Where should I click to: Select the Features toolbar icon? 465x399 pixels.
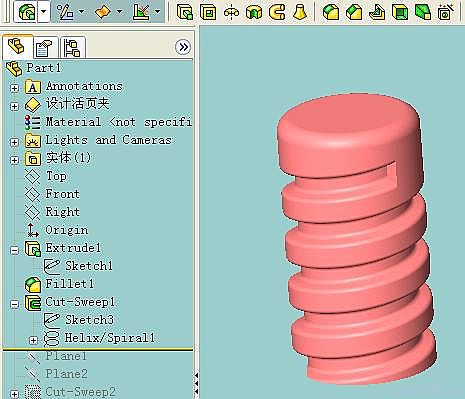[27, 12]
